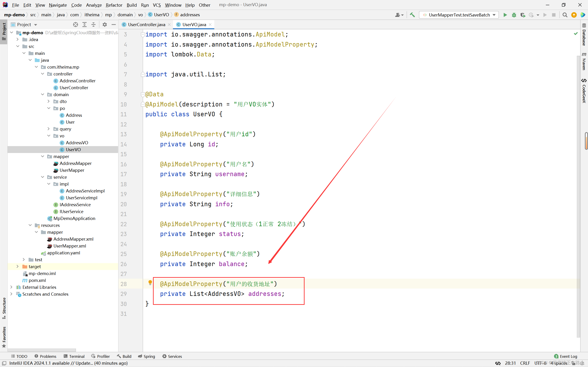Image resolution: width=588 pixels, height=367 pixels.
Task: Open the UserMapperTest.testSaveBatch run configuration dropdown
Action: pos(459,15)
